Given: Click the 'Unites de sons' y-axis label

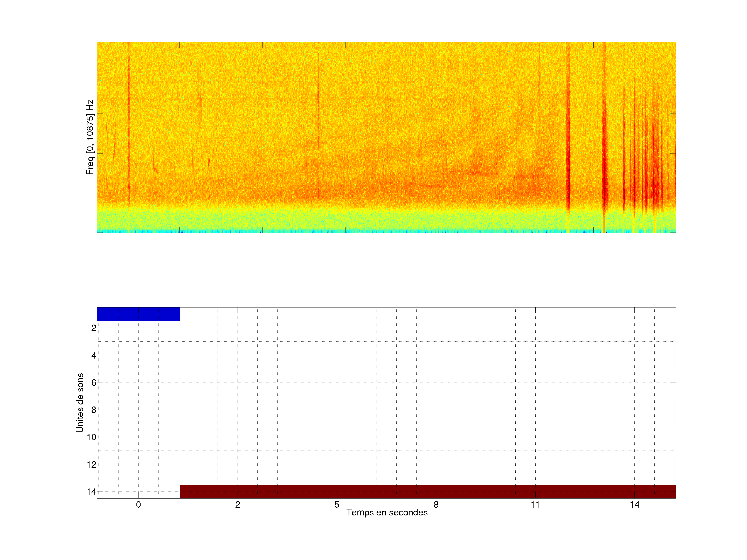Looking at the screenshot, I should pyautogui.click(x=80, y=403).
